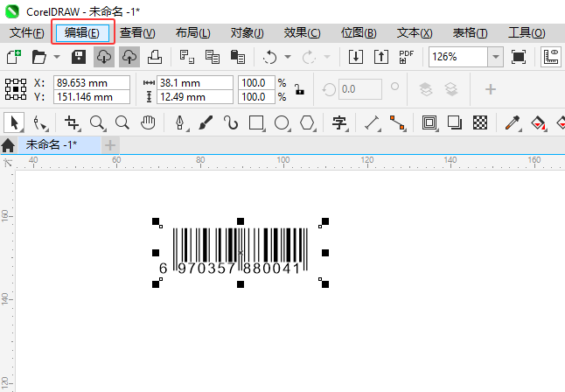Select the Shape edit tool
Screen dimensions: 565x392
tap(39, 123)
